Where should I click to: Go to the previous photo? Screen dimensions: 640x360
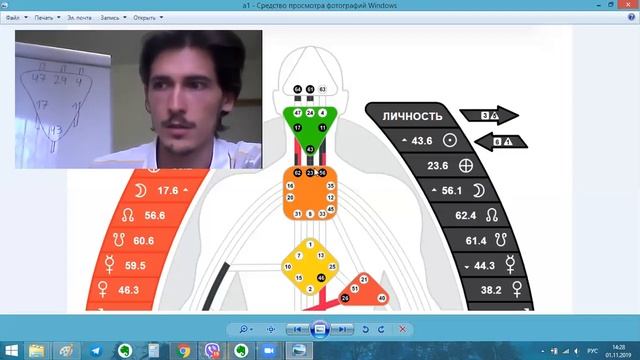(x=298, y=329)
